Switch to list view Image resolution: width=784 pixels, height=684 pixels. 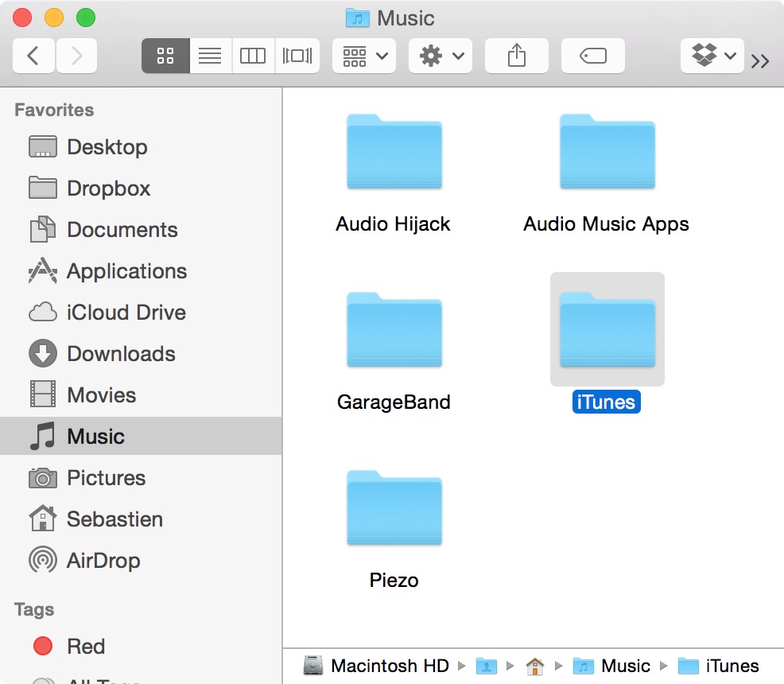pyautogui.click(x=211, y=56)
